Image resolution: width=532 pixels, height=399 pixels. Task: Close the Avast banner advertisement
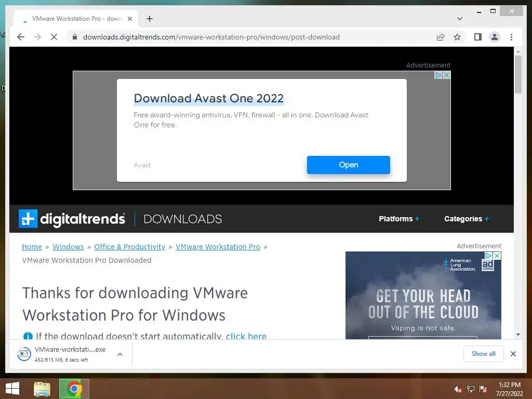(x=447, y=75)
